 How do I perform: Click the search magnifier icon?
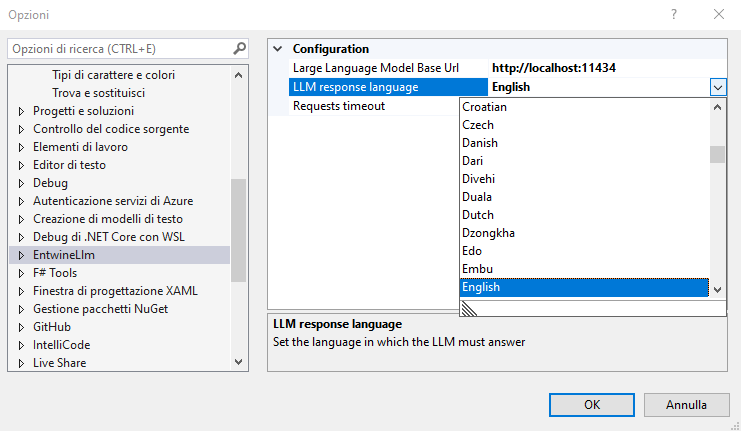pyautogui.click(x=240, y=48)
